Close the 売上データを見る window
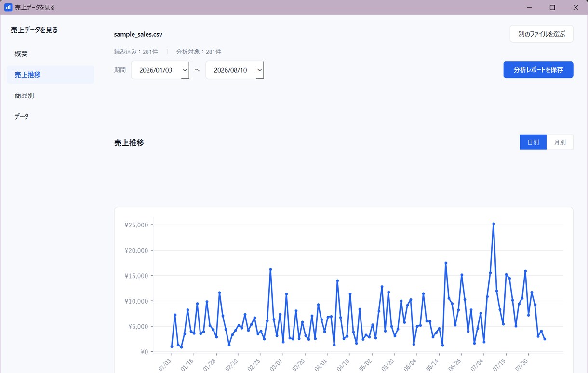Viewport: 588px width, 373px height. tap(575, 7)
